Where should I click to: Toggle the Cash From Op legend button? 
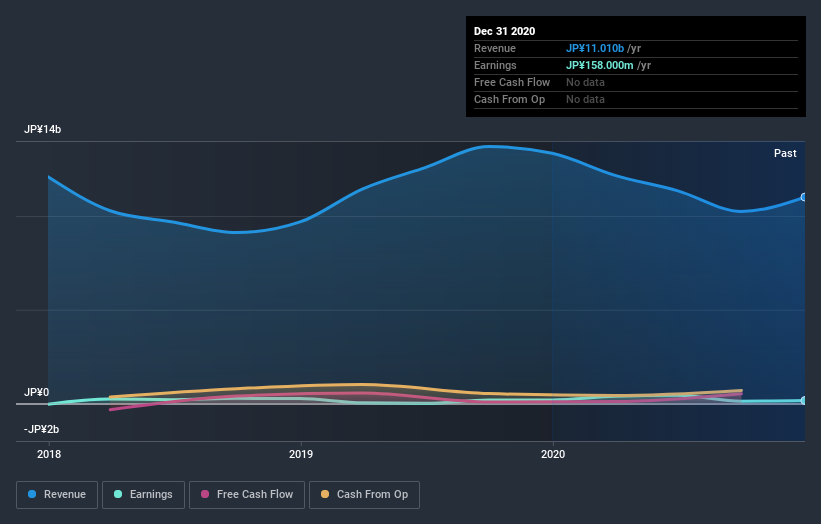pyautogui.click(x=364, y=495)
